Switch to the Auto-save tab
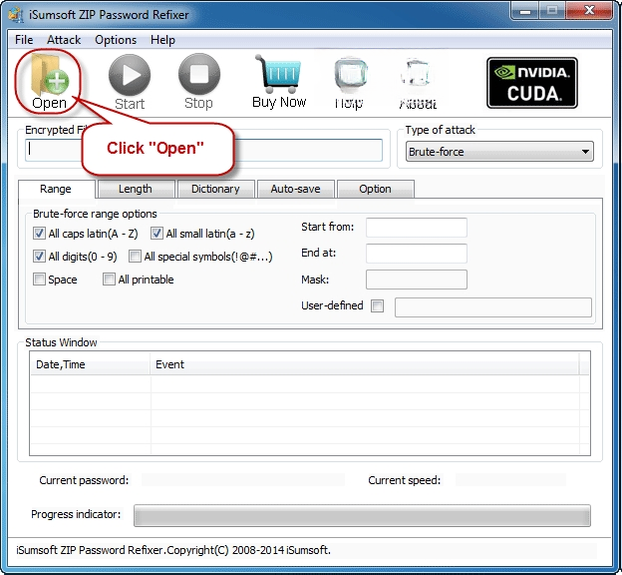 pyautogui.click(x=296, y=189)
